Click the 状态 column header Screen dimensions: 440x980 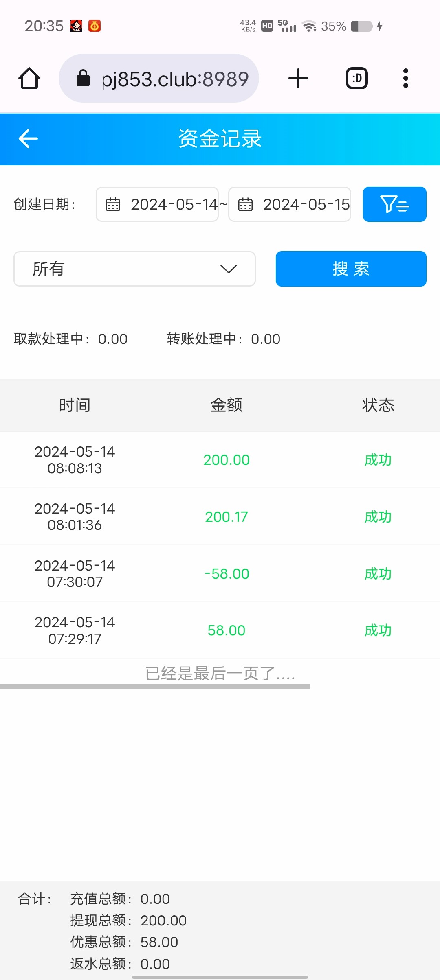(378, 405)
